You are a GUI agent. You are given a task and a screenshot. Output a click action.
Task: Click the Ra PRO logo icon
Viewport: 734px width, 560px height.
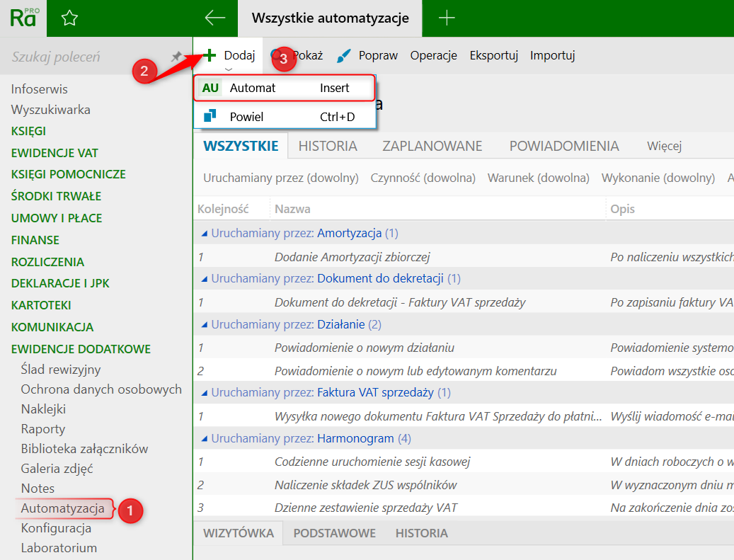click(x=23, y=18)
